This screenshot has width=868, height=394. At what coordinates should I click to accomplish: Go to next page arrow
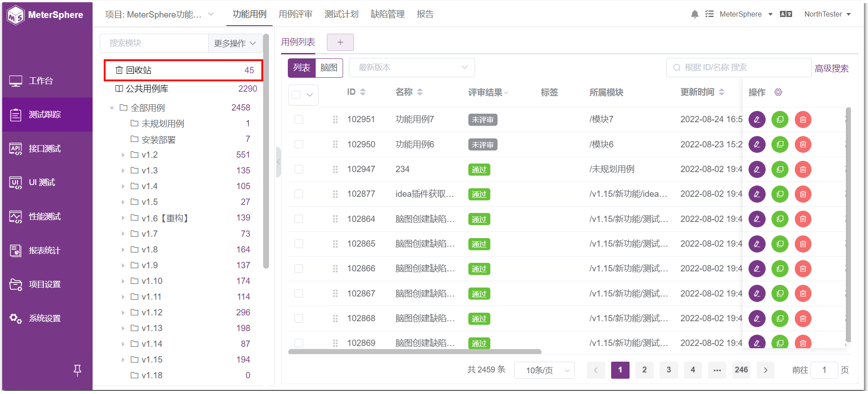pos(766,370)
